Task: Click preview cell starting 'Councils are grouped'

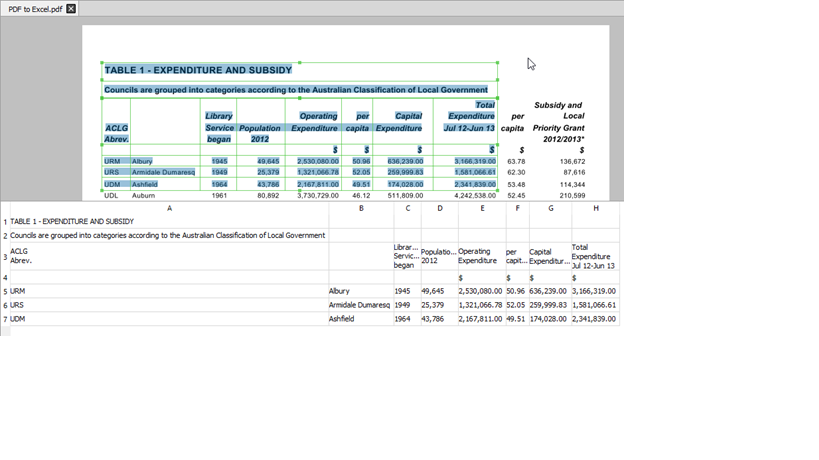Action: pyautogui.click(x=169, y=235)
